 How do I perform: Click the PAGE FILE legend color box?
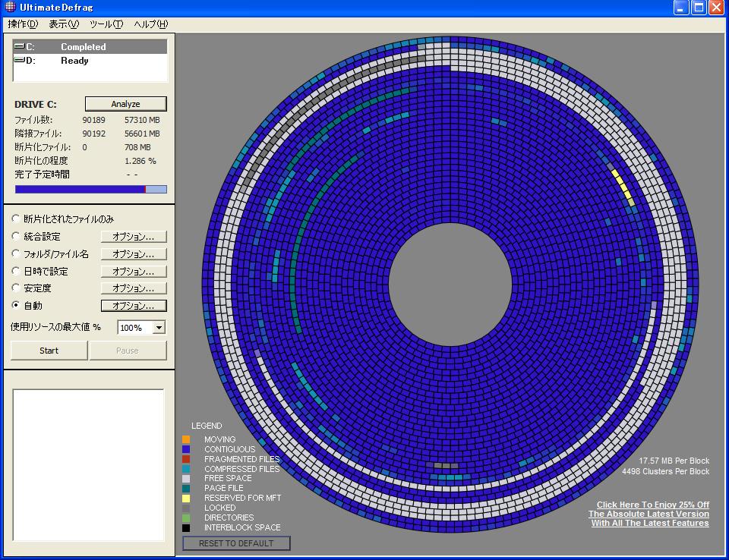click(186, 489)
